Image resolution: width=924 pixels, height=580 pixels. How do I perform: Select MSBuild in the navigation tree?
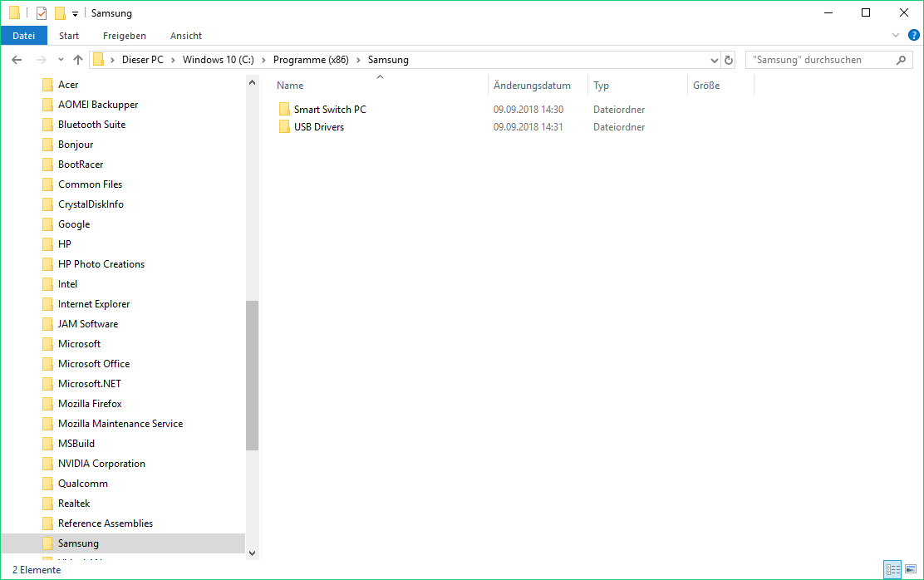pyautogui.click(x=76, y=444)
